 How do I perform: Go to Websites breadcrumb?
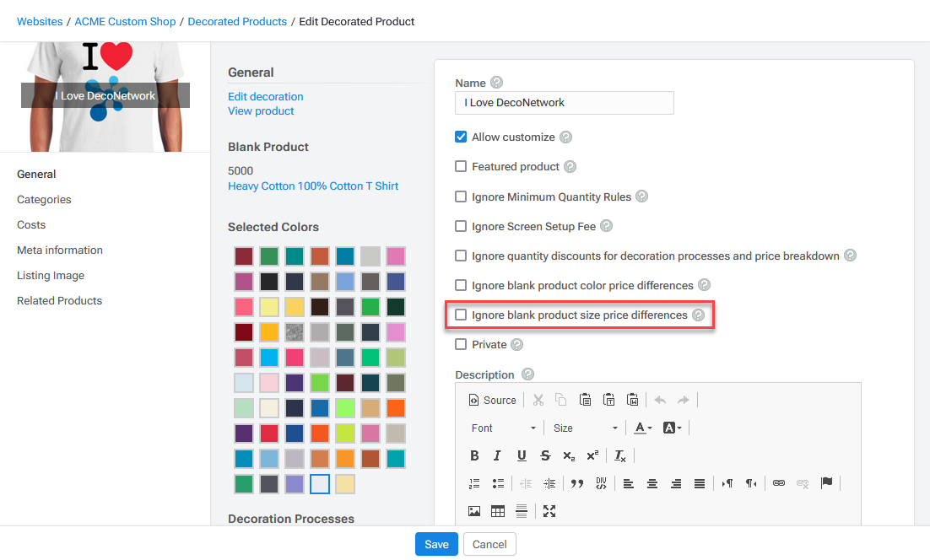pyautogui.click(x=40, y=21)
